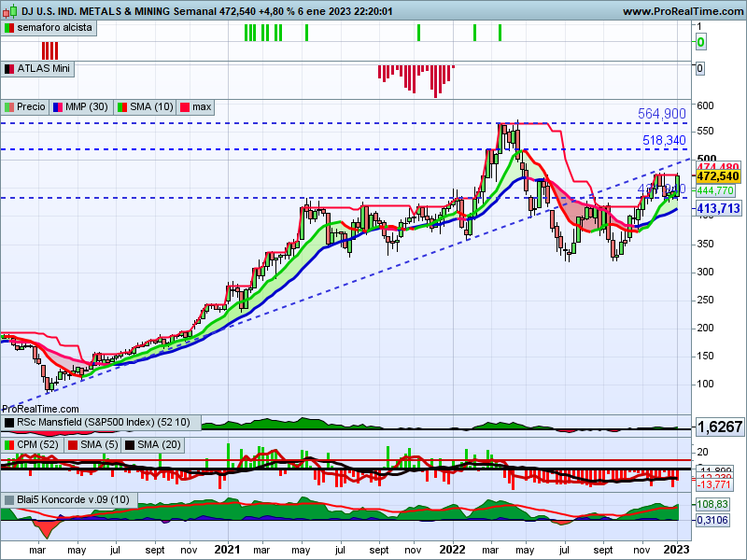The height and width of the screenshot is (560, 747).
Task: Click the blue 0,3106 Koncorde value tag
Action: tap(712, 520)
